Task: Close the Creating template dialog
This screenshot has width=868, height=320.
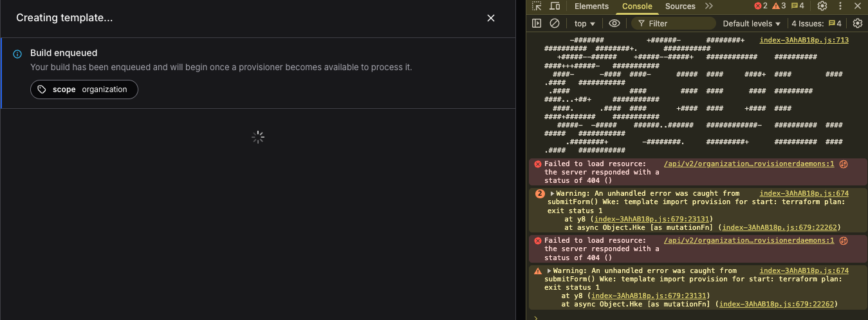Action: (x=491, y=18)
